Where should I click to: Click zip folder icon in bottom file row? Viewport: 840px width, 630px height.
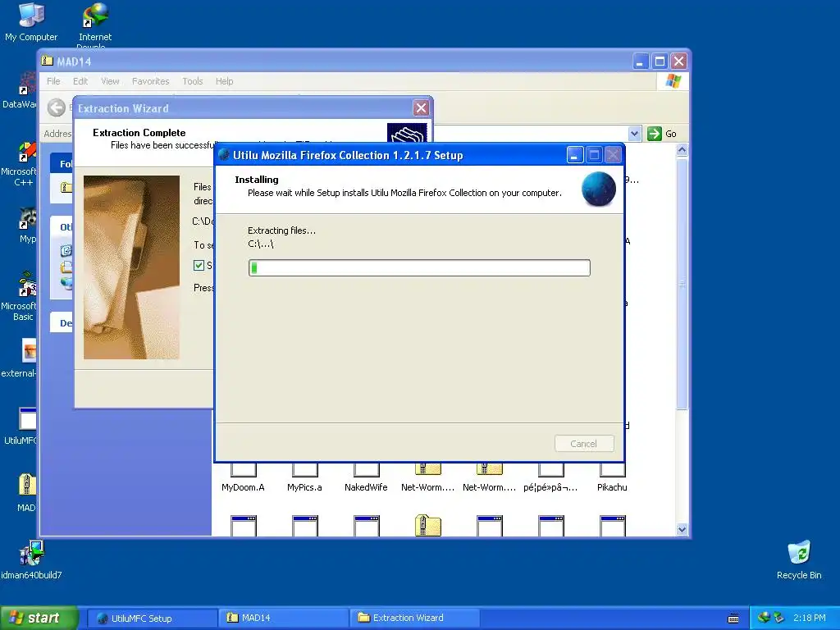pos(427,525)
